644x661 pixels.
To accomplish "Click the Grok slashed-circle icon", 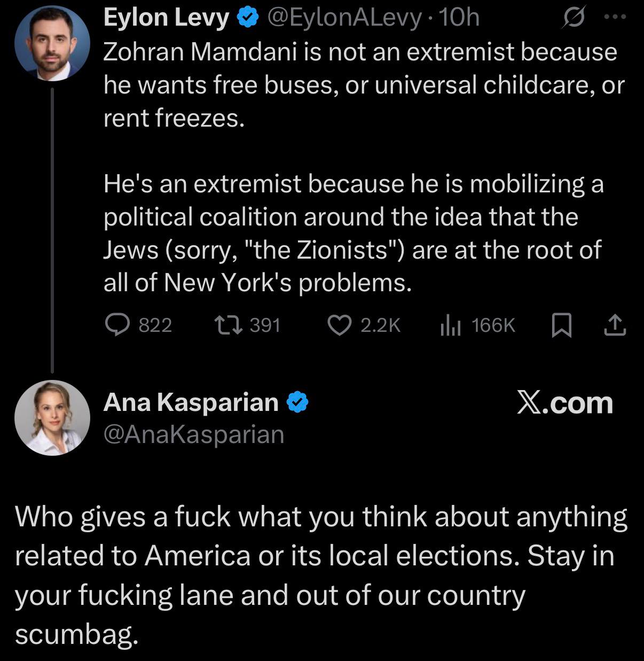I will click(x=575, y=18).
